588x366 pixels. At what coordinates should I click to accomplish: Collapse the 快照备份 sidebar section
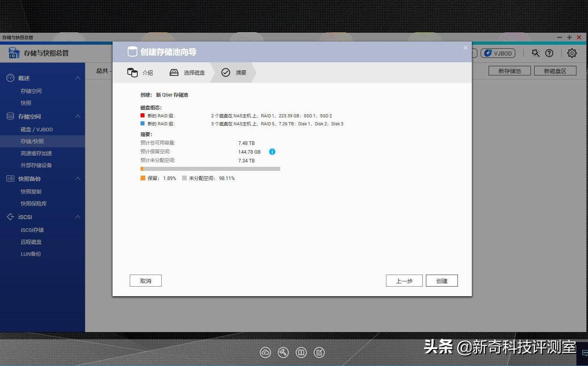tap(78, 178)
